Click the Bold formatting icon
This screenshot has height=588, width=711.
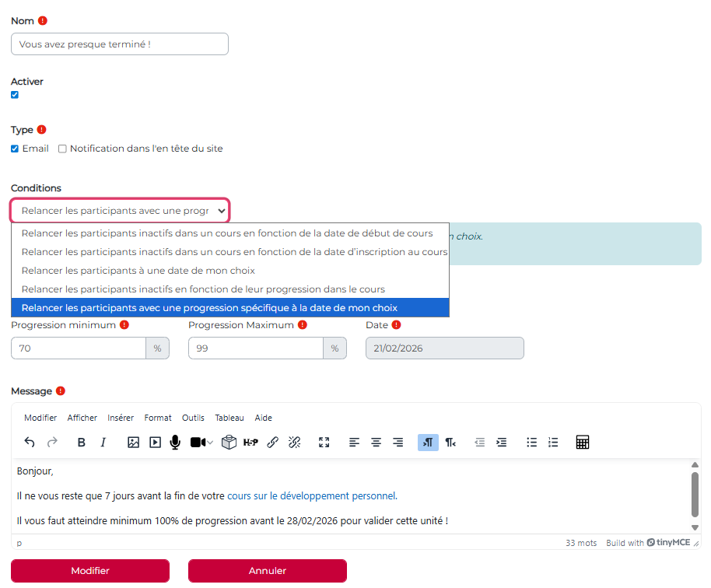coord(82,443)
